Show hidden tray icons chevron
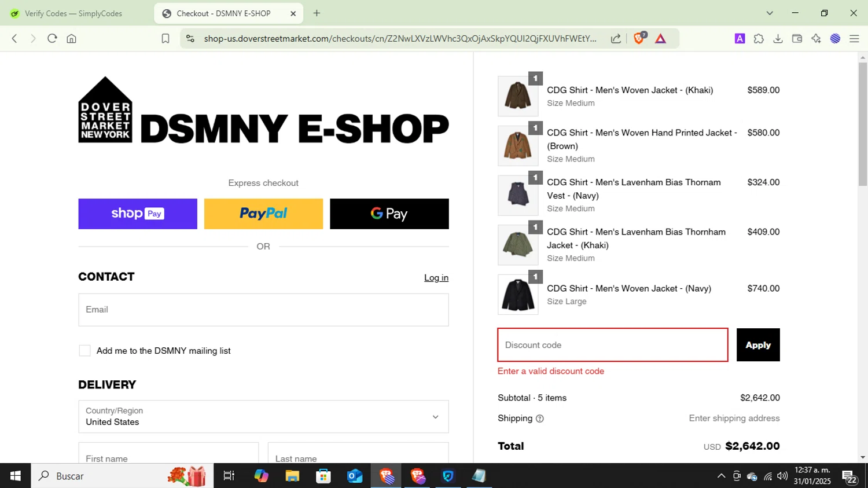Viewport: 868px width, 488px height. [x=721, y=476]
